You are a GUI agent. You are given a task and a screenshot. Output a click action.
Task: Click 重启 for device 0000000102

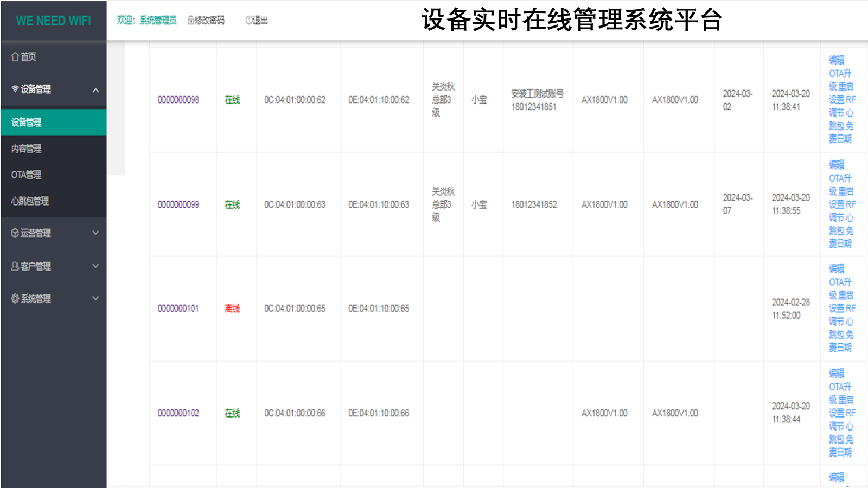tap(846, 400)
